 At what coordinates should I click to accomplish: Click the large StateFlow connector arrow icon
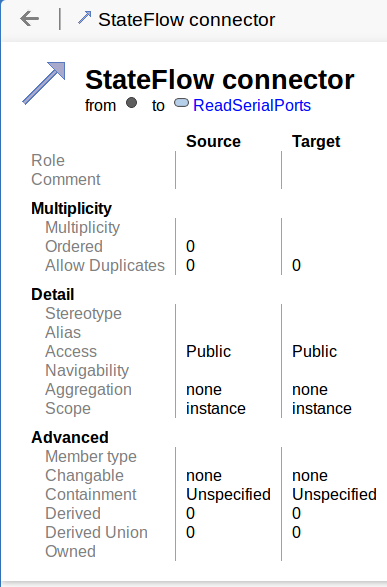44,83
